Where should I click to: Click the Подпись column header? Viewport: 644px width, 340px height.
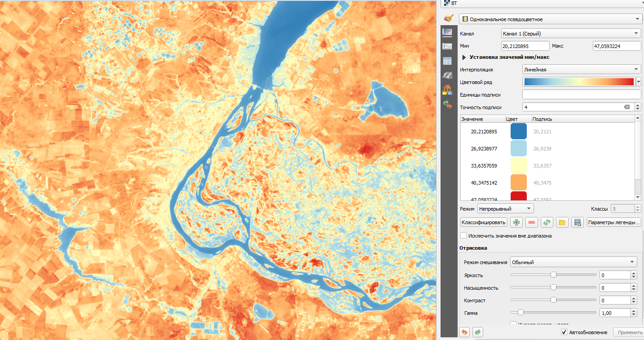[x=583, y=119]
